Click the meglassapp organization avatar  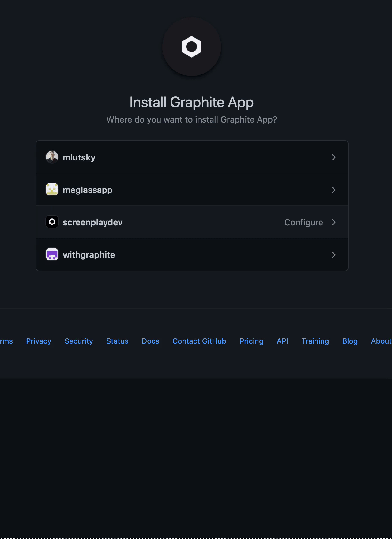[x=52, y=189]
